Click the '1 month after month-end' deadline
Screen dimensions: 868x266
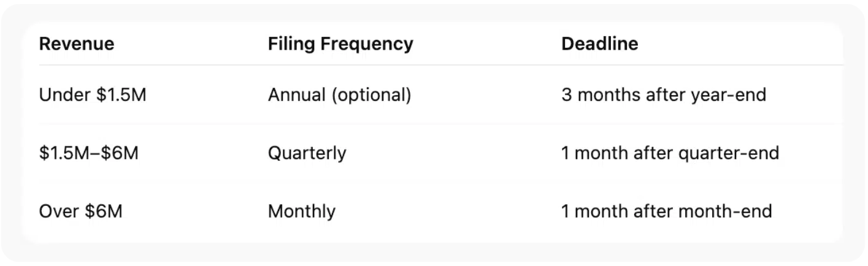tap(666, 211)
